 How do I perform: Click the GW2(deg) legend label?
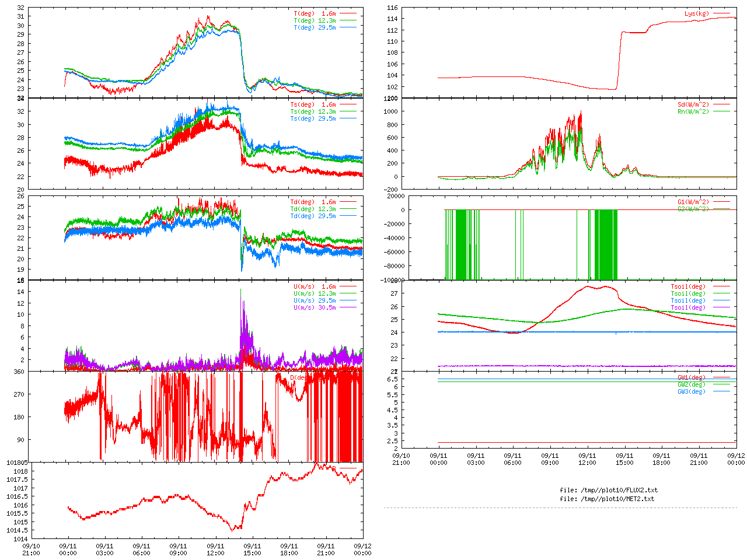[692, 385]
